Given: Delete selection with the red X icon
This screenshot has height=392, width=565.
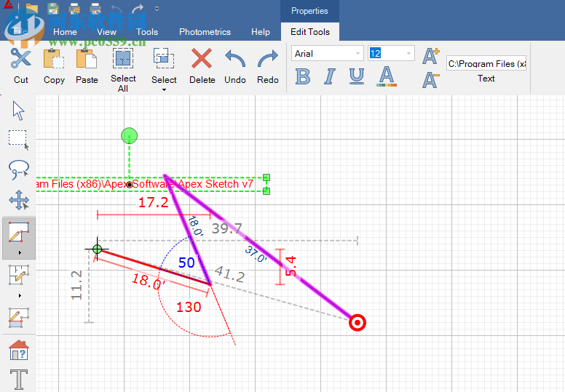Looking at the screenshot, I should (x=202, y=60).
